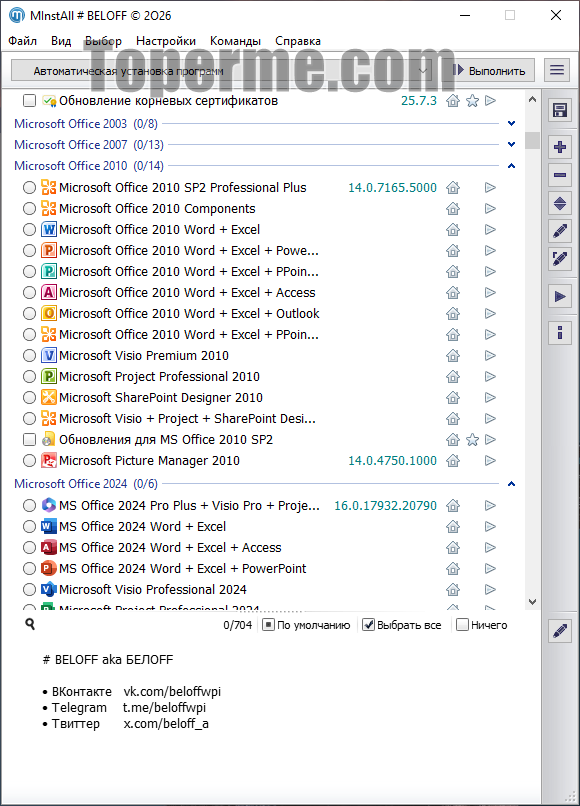Click the x.com/beloff_a link

point(166,724)
